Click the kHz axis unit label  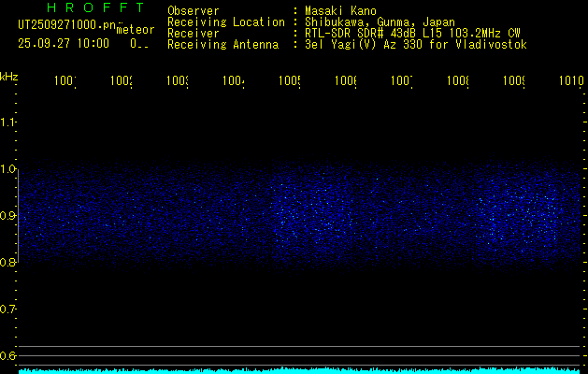click(9, 76)
